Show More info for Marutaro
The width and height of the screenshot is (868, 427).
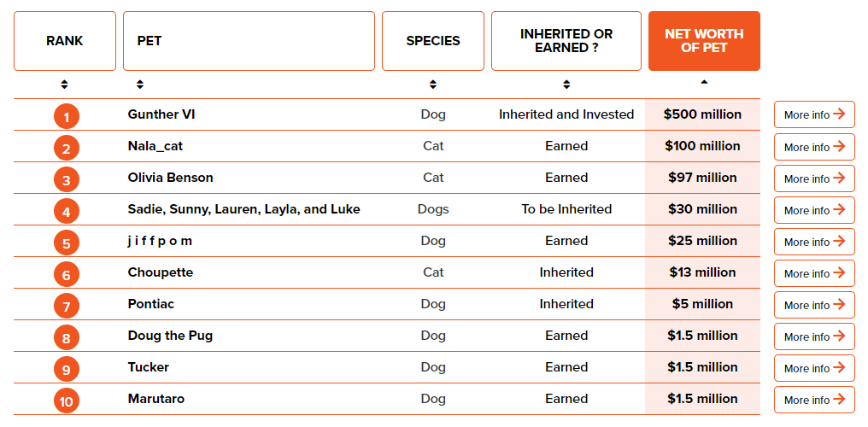pos(814,400)
